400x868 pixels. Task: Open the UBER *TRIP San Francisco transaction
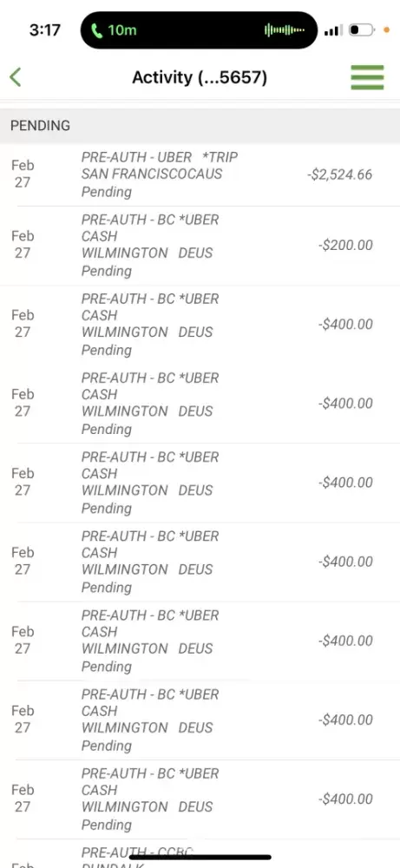(200, 175)
